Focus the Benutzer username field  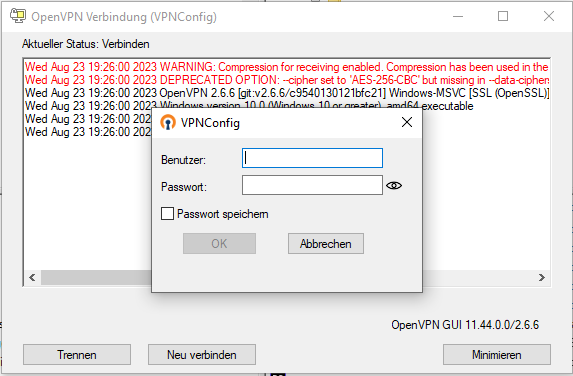pyautogui.click(x=312, y=158)
